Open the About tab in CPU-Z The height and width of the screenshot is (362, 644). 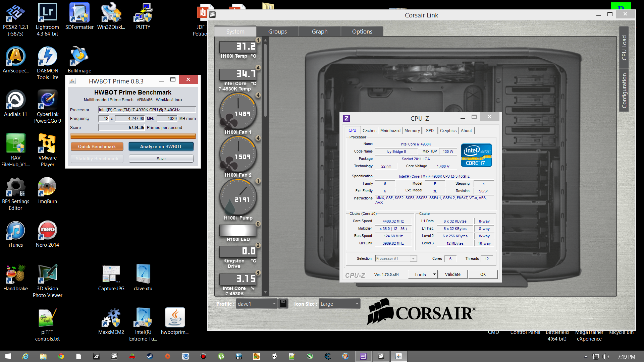coord(466,130)
